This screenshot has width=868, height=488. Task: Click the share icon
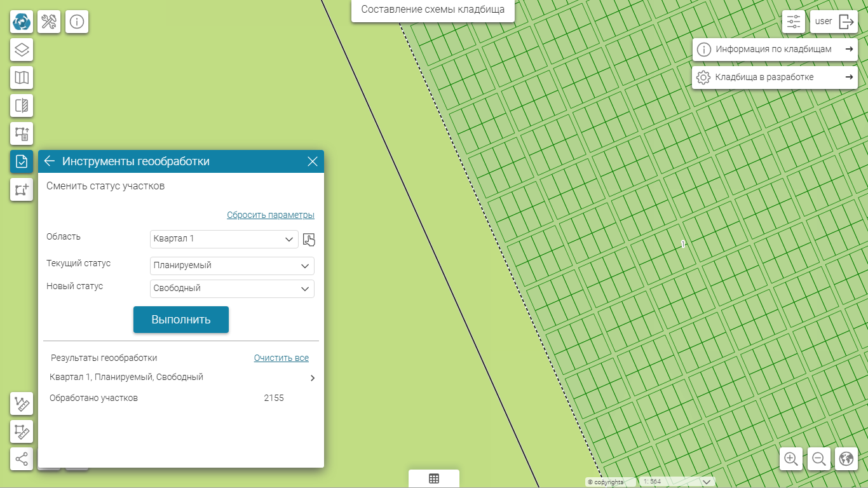click(x=22, y=459)
